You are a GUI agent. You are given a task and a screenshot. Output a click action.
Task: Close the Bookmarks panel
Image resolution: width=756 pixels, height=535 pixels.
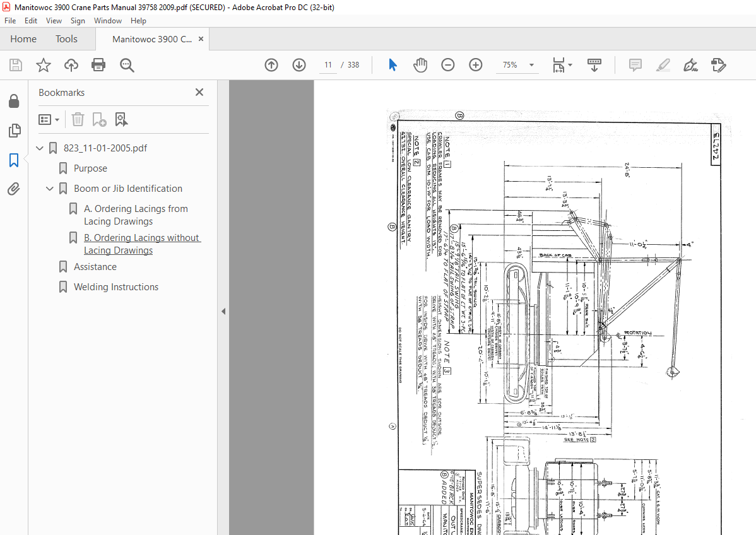click(x=199, y=92)
